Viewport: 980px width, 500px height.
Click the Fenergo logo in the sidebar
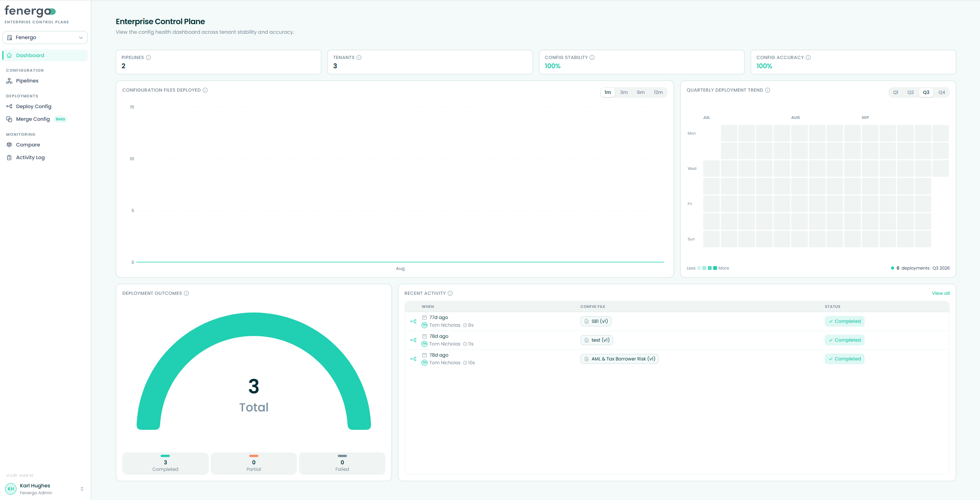coord(30,12)
